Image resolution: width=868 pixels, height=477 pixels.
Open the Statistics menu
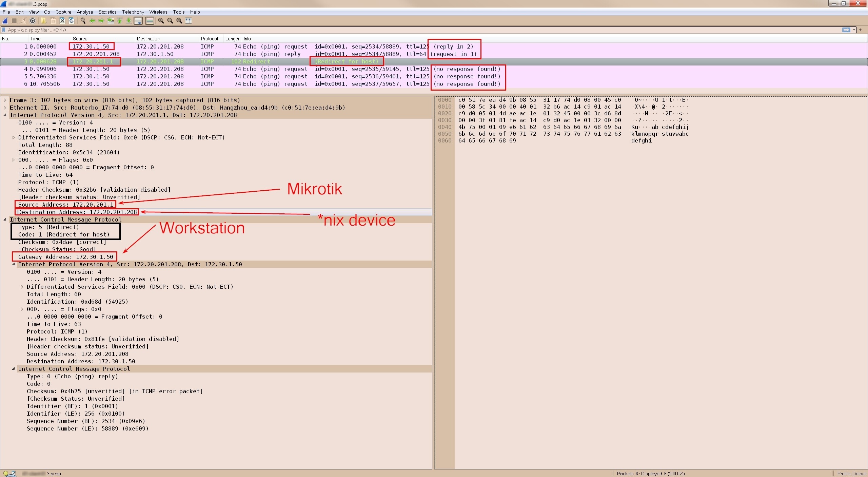(x=107, y=12)
